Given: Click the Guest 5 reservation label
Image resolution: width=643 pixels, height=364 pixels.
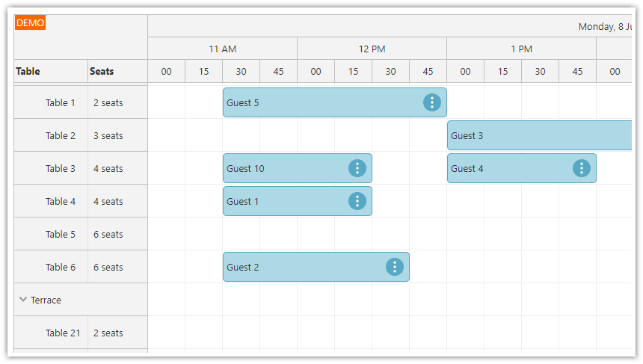Looking at the screenshot, I should (243, 102).
